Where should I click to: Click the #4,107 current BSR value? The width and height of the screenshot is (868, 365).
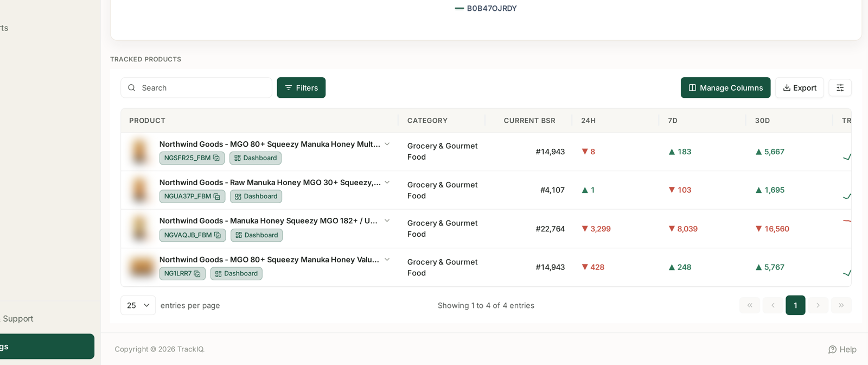pos(552,190)
